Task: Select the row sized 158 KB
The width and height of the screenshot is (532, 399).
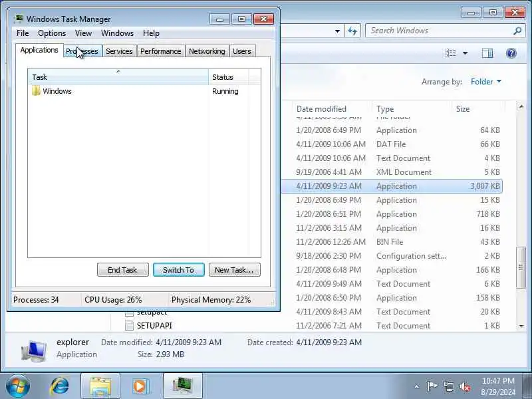Action: pos(392,298)
